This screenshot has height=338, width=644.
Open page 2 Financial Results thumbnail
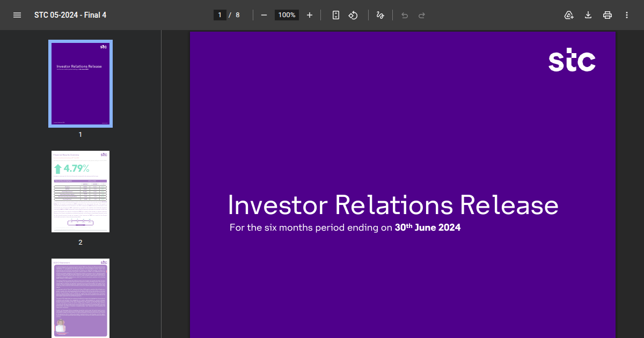point(80,192)
